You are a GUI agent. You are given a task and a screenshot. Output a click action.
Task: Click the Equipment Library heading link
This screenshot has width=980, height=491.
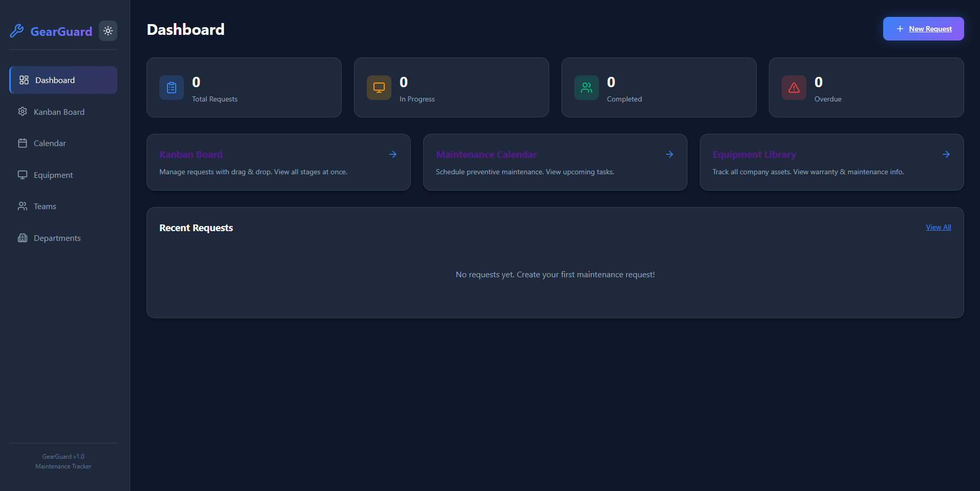click(754, 154)
